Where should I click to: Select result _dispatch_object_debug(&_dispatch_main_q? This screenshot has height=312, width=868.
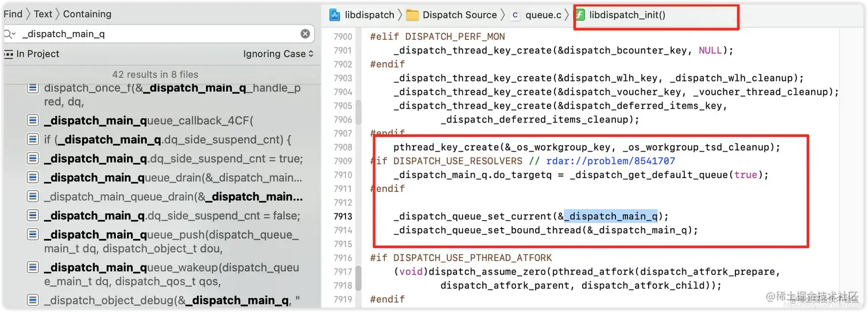pyautogui.click(x=172, y=300)
